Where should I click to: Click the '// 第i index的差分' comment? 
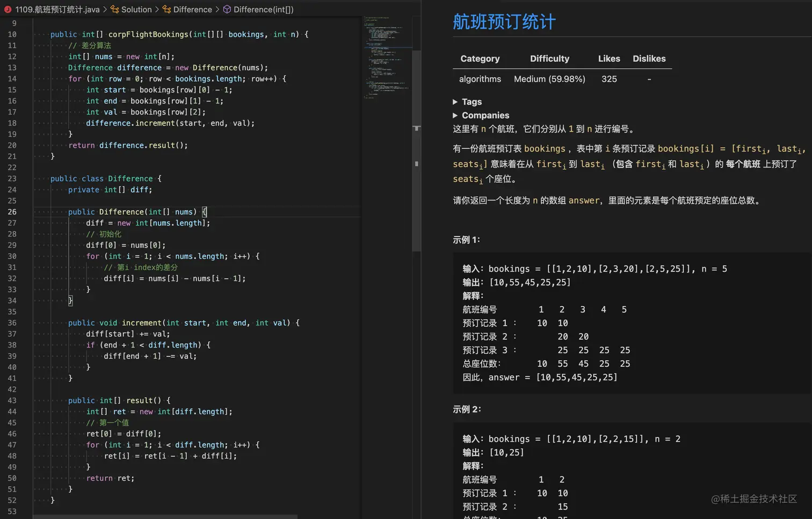(141, 267)
